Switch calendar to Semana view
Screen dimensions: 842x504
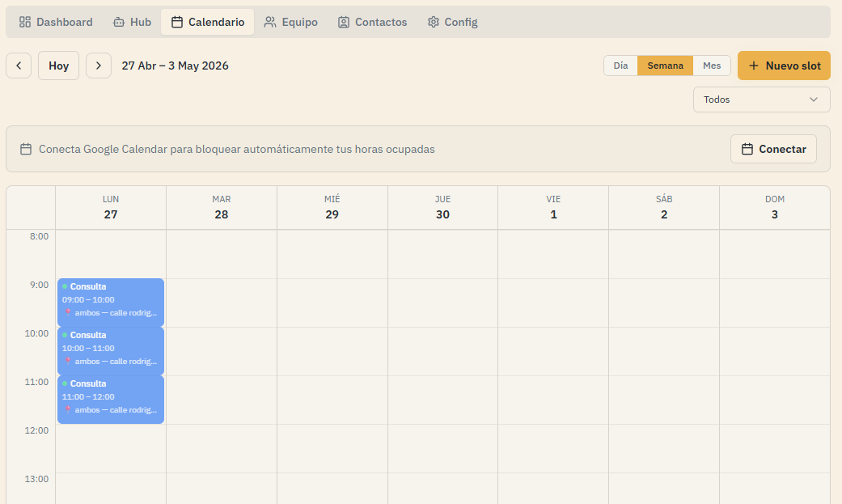click(666, 66)
